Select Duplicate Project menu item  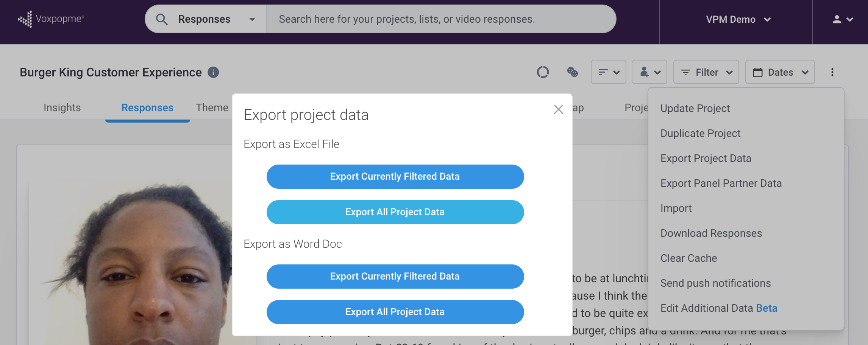746,134
